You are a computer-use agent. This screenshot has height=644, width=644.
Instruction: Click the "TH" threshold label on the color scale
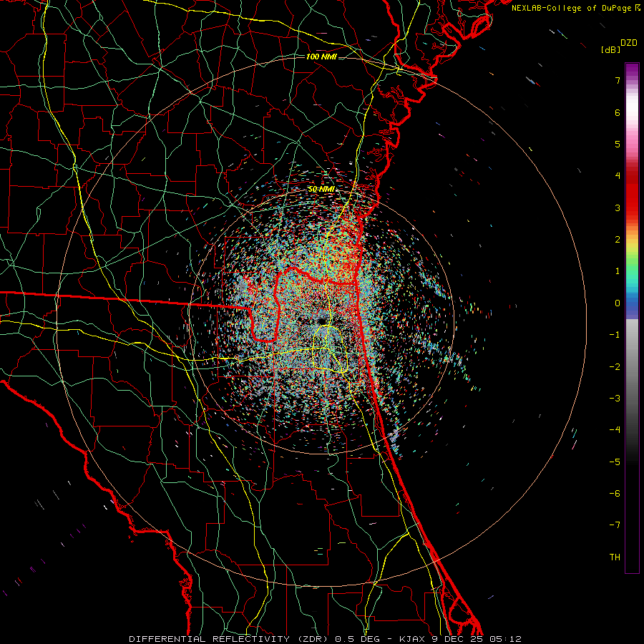click(615, 557)
